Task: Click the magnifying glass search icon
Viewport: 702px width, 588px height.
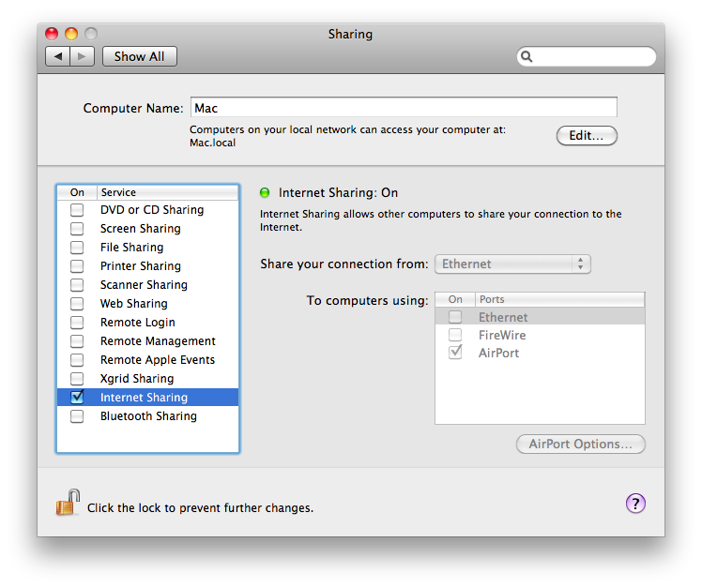Action: coord(526,56)
